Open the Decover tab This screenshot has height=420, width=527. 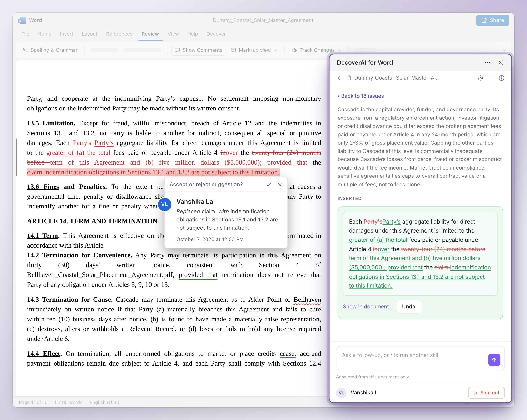(x=216, y=34)
